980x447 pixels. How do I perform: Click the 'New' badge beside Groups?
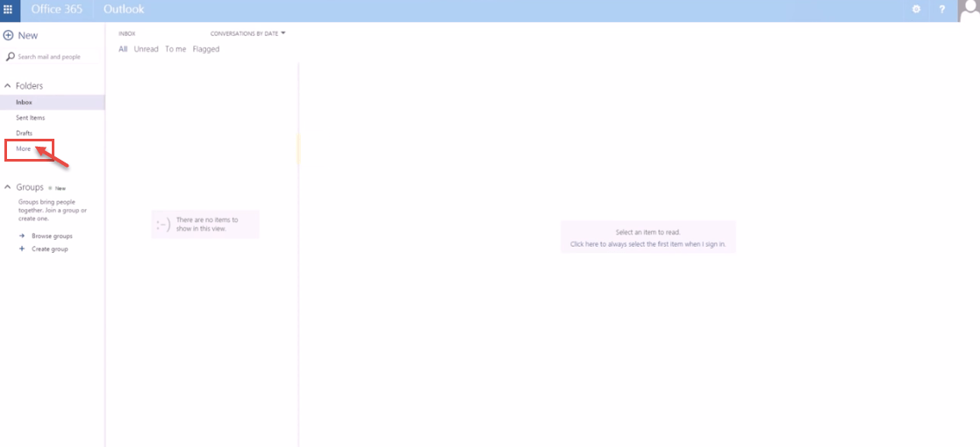[x=60, y=188]
